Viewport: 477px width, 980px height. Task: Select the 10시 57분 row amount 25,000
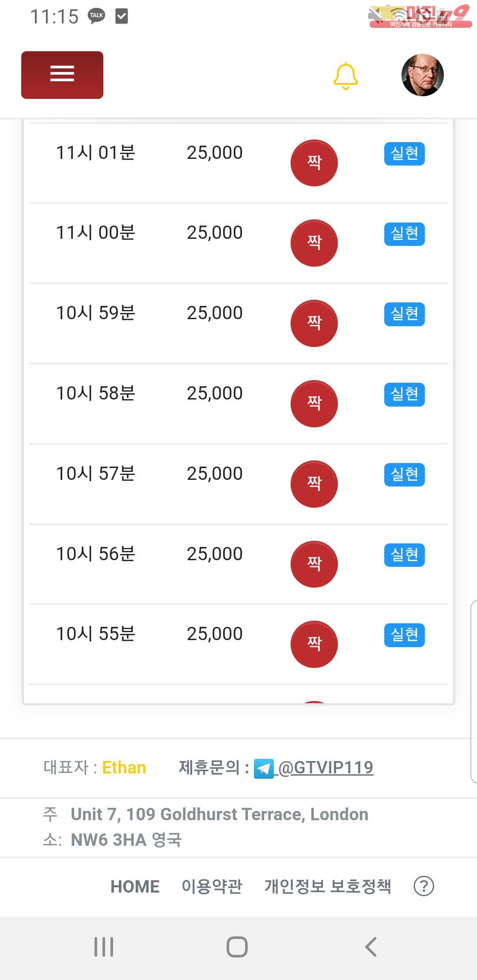coord(215,474)
